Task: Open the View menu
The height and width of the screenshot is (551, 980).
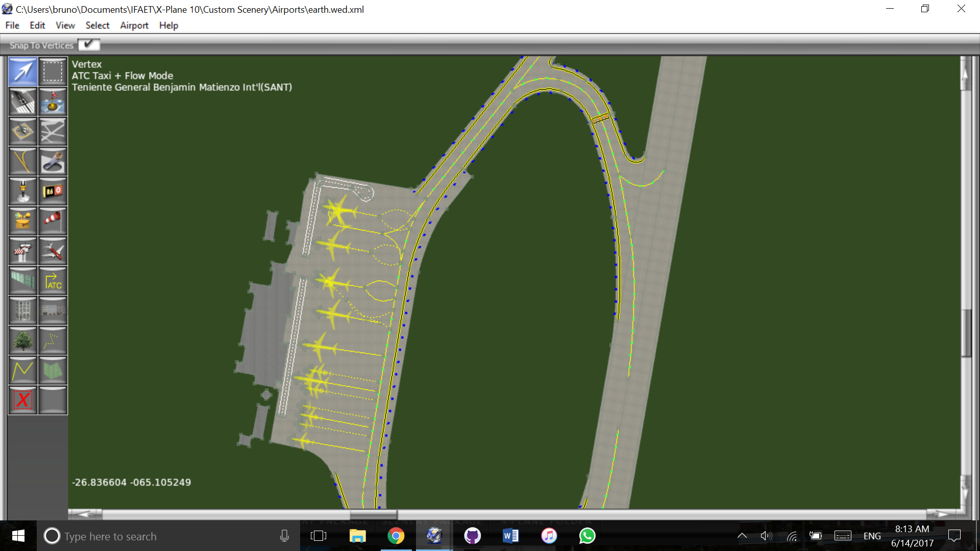Action: coord(65,26)
